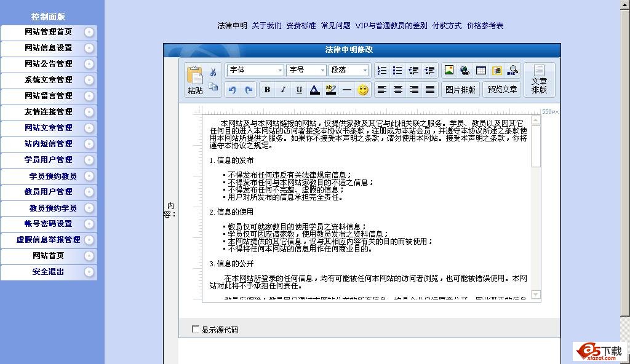Insert a table
Image resolution: width=630 pixels, height=364 pixels.
(x=481, y=70)
